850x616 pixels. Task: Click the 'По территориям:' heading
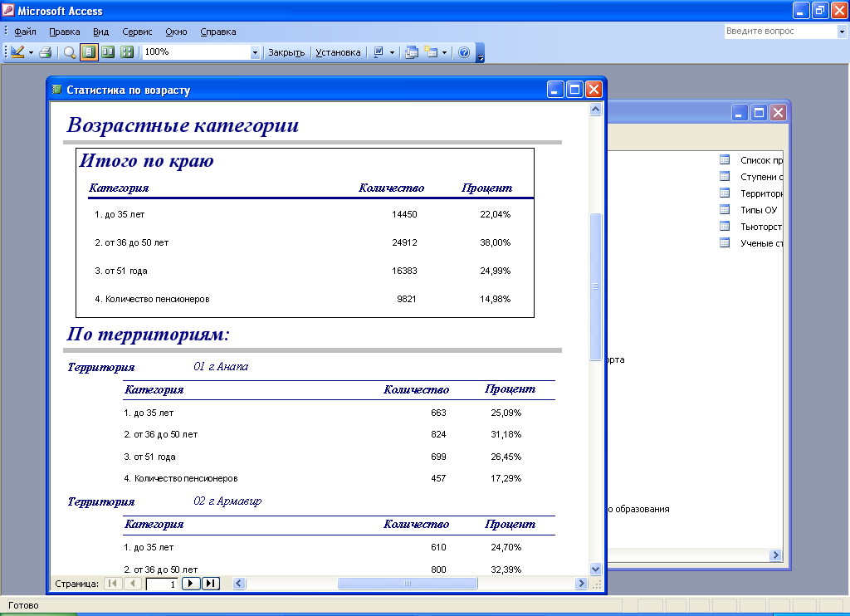[148, 334]
